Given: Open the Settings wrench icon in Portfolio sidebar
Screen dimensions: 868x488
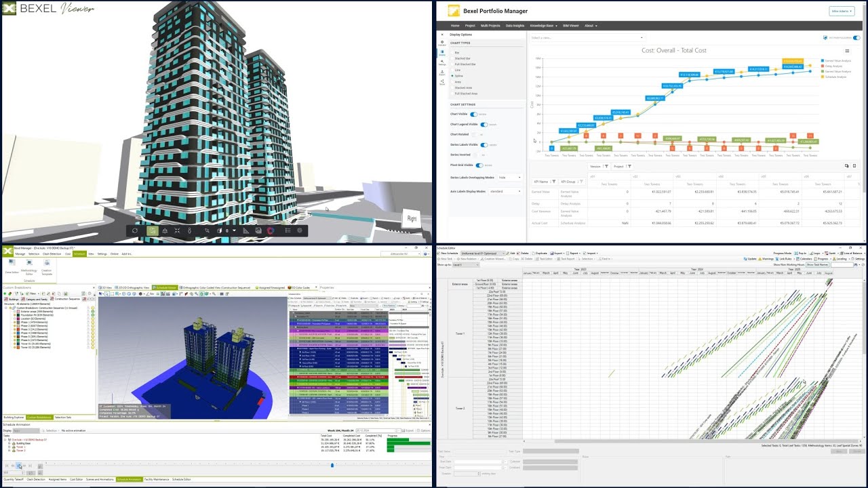Looking at the screenshot, I should coord(442,62).
